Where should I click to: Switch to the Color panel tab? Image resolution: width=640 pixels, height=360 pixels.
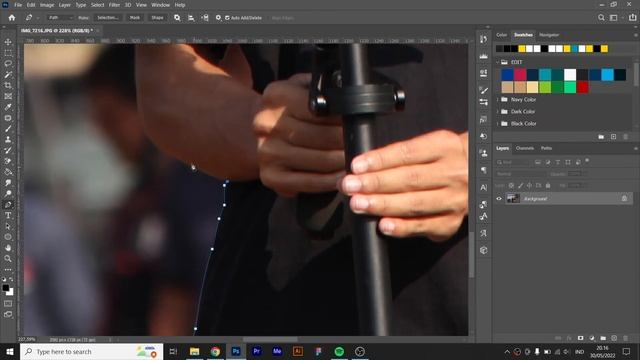click(x=502, y=35)
